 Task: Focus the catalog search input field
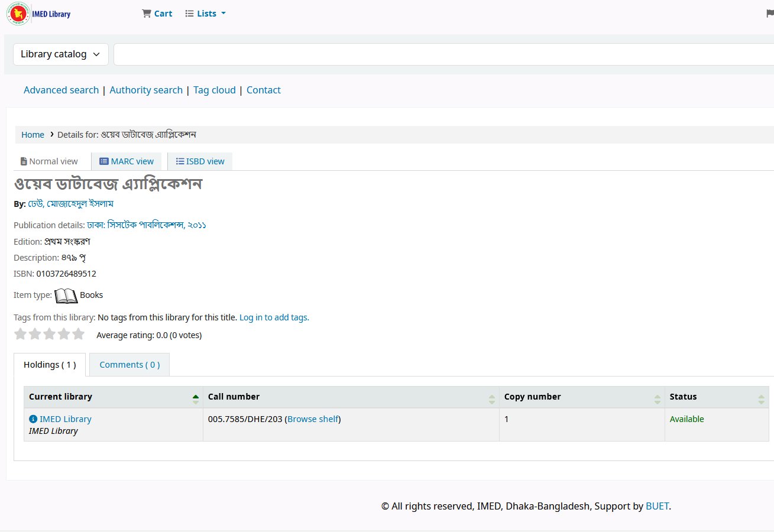(x=443, y=54)
